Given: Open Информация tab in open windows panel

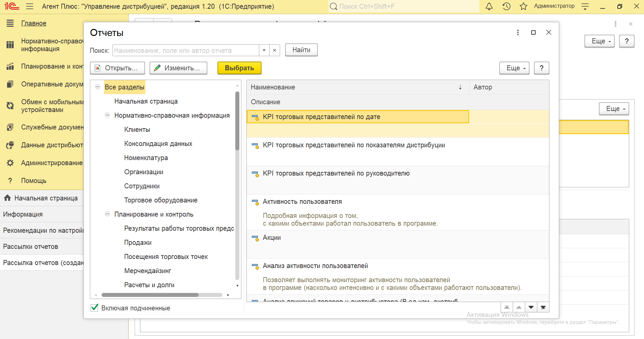Looking at the screenshot, I should coord(42,214).
